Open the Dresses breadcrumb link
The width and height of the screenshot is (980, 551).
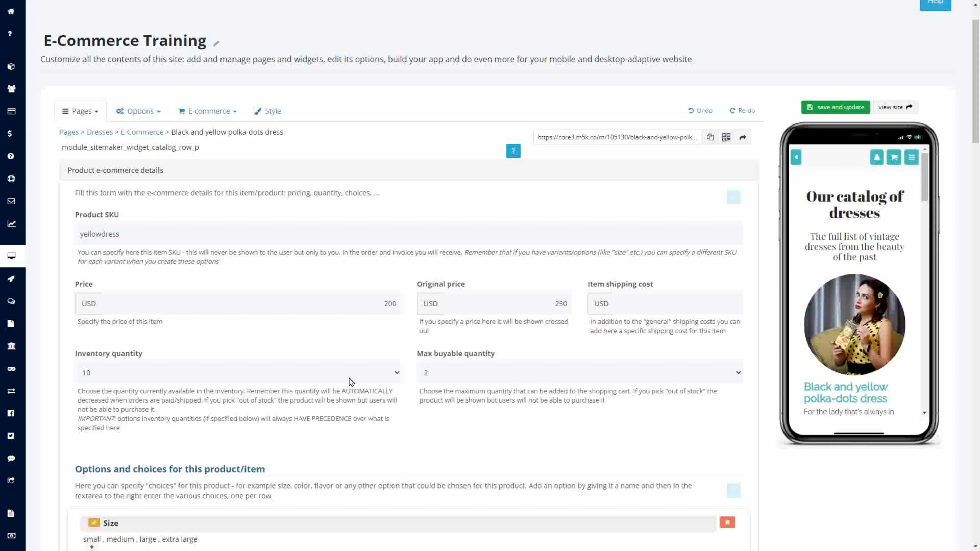[100, 132]
